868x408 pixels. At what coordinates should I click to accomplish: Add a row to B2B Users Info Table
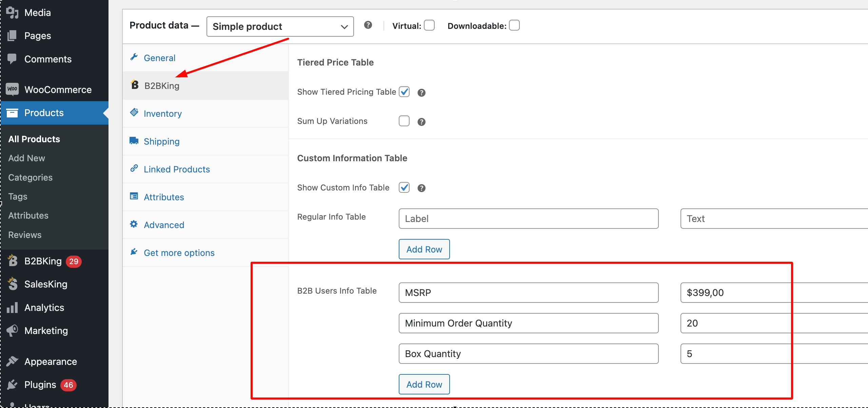424,384
